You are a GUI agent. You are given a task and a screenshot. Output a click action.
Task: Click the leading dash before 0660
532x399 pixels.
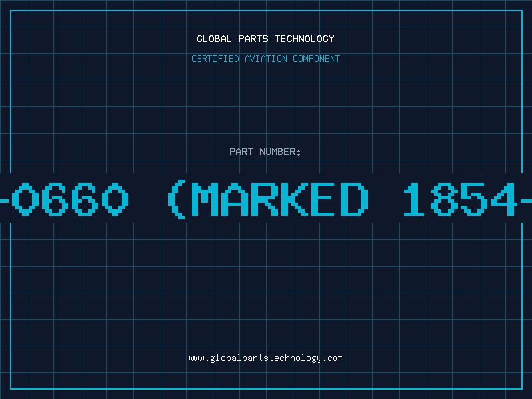pos(5,201)
